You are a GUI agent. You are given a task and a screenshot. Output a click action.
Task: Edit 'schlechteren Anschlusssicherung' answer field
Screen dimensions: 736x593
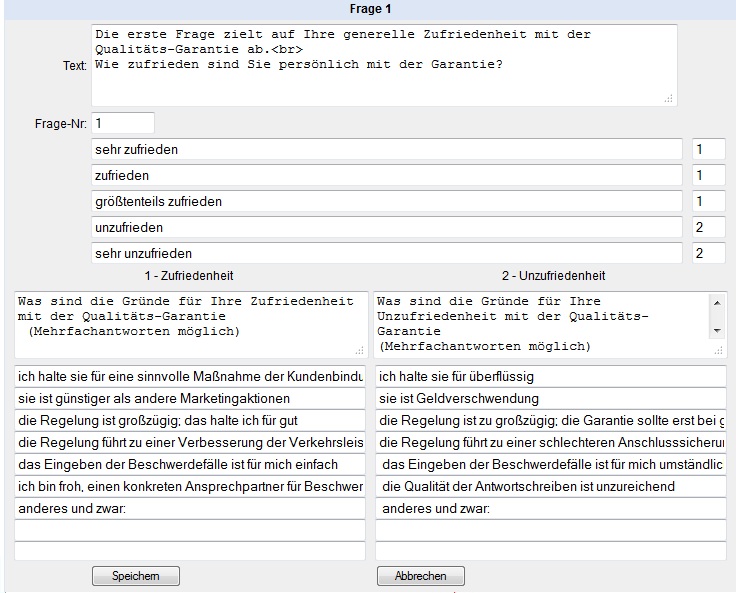click(551, 443)
